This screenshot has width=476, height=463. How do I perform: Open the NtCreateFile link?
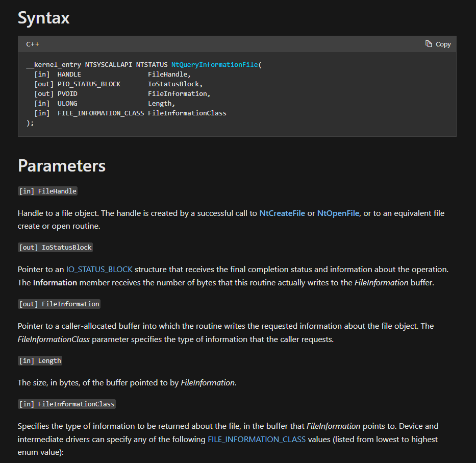282,213
